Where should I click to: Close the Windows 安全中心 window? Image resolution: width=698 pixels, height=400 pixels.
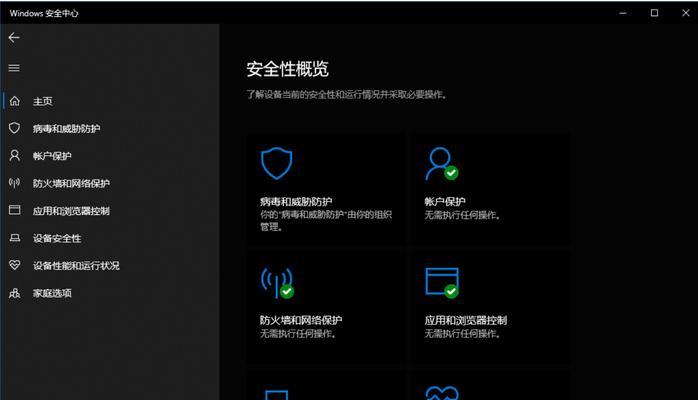686,13
